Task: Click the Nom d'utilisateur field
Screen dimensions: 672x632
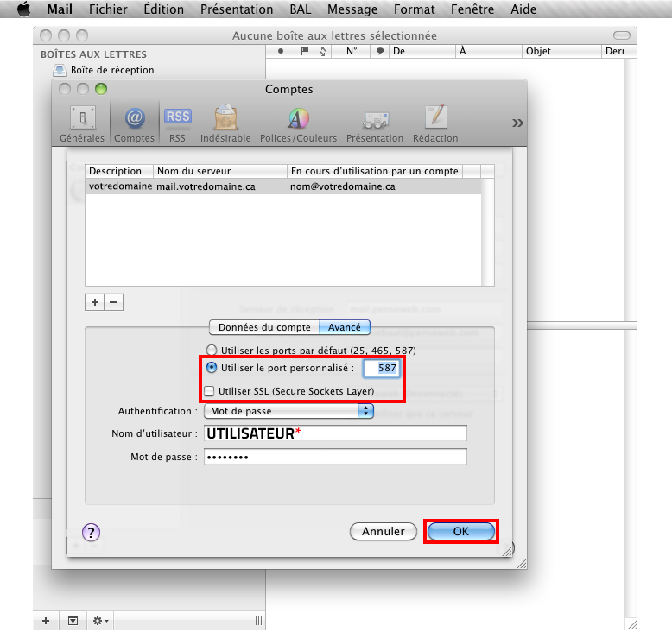Action: (x=335, y=433)
